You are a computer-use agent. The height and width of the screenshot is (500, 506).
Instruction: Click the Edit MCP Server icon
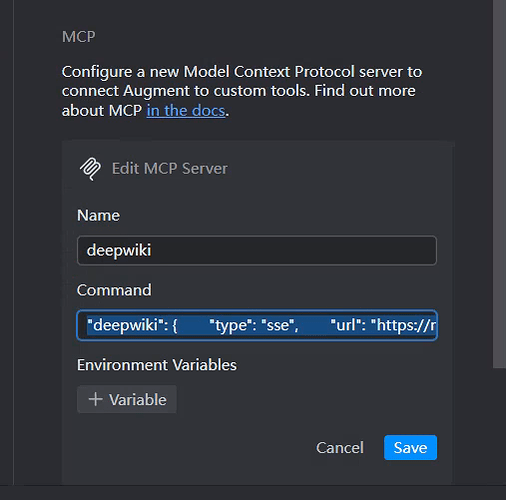[90, 169]
